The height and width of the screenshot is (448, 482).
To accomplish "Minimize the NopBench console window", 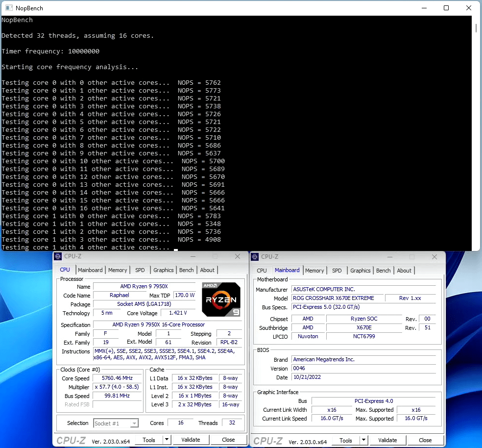I will [424, 8].
